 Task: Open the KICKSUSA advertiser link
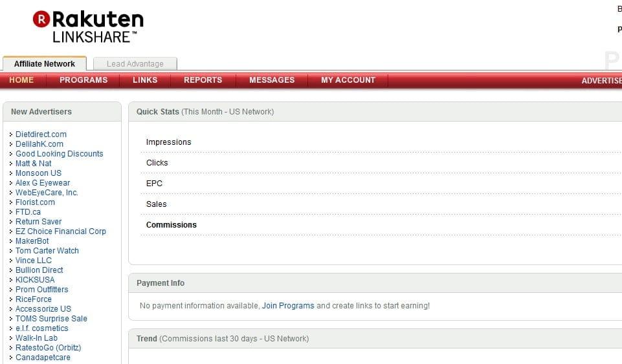[35, 280]
